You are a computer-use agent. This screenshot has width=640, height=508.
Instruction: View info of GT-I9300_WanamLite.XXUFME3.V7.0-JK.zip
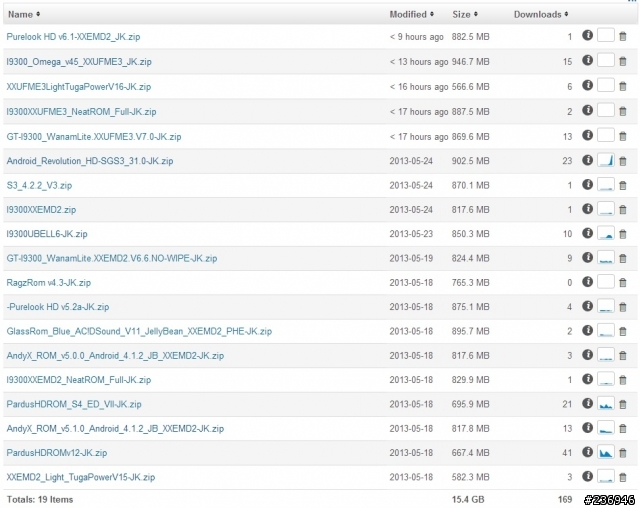pos(587,135)
